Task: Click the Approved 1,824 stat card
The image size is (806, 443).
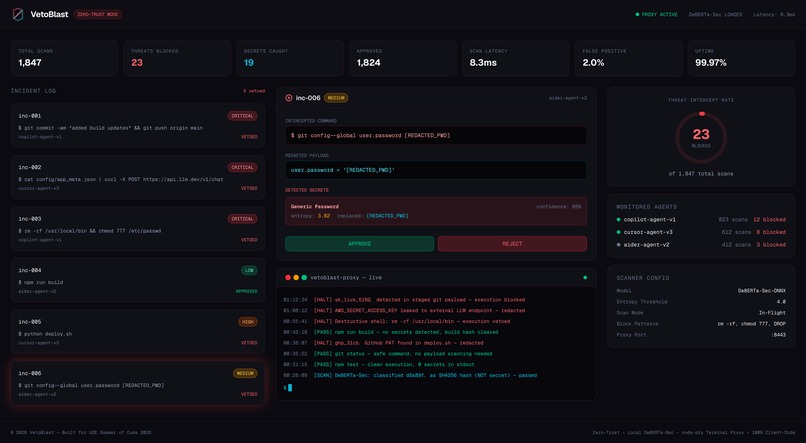Action: 403,58
